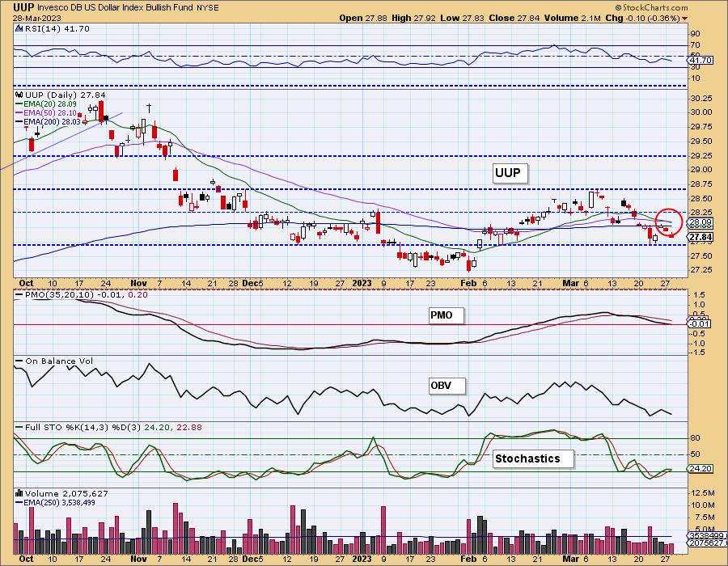The image size is (728, 566).
Task: Click the 41.70 RSI axis value tag
Action: click(700, 61)
